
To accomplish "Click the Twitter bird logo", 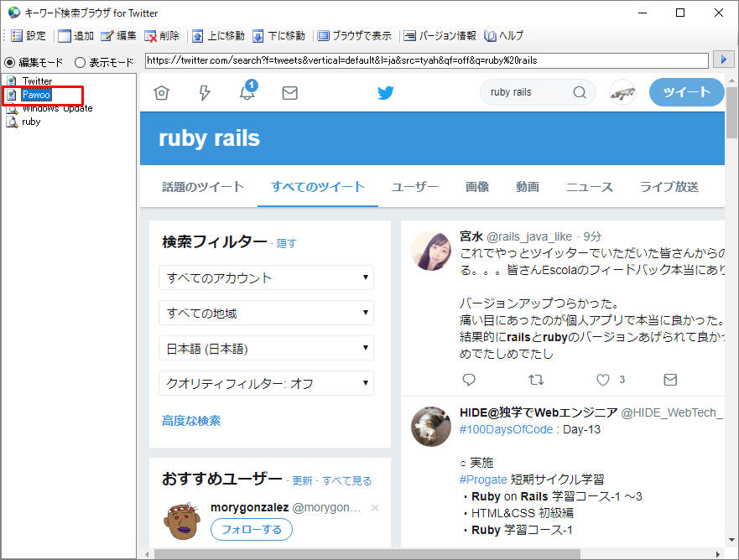I will (386, 93).
